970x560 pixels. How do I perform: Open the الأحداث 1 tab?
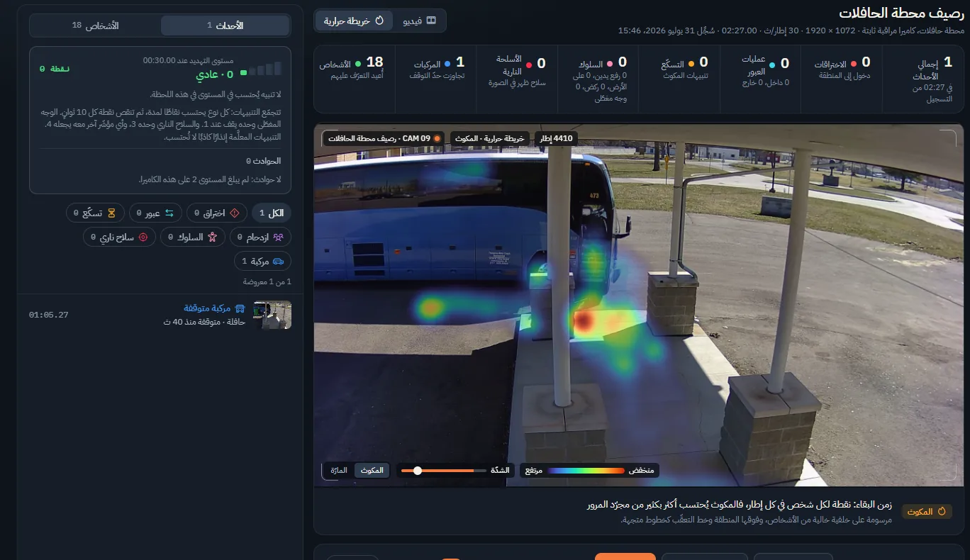pos(225,26)
